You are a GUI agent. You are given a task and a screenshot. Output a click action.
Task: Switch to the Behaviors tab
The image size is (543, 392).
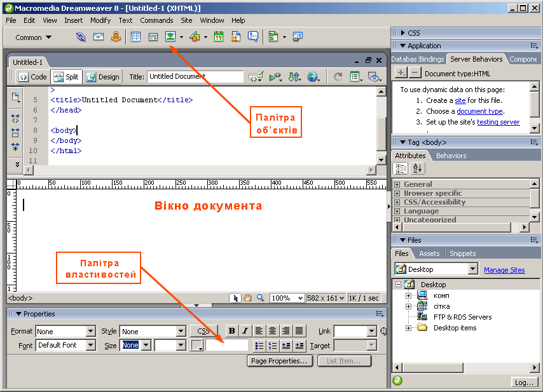pos(451,156)
